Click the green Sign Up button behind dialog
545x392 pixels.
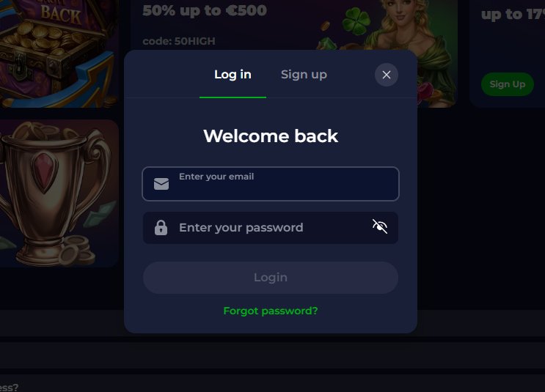click(508, 84)
